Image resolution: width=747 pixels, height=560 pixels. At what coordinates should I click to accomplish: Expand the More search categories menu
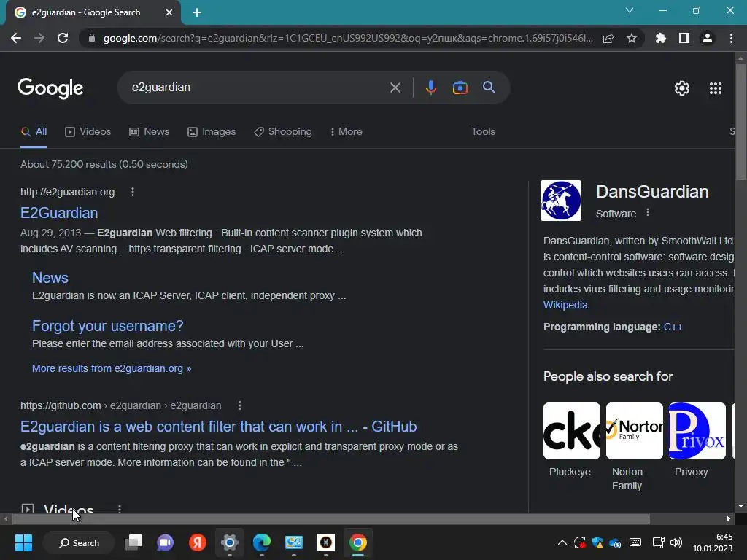tap(347, 132)
